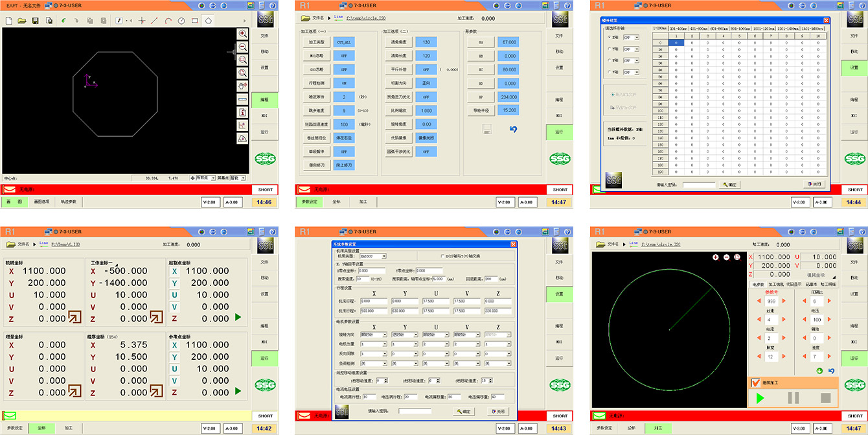Click white zoom-out icon above the green circle preview
868x435 pixels.
coord(727,257)
